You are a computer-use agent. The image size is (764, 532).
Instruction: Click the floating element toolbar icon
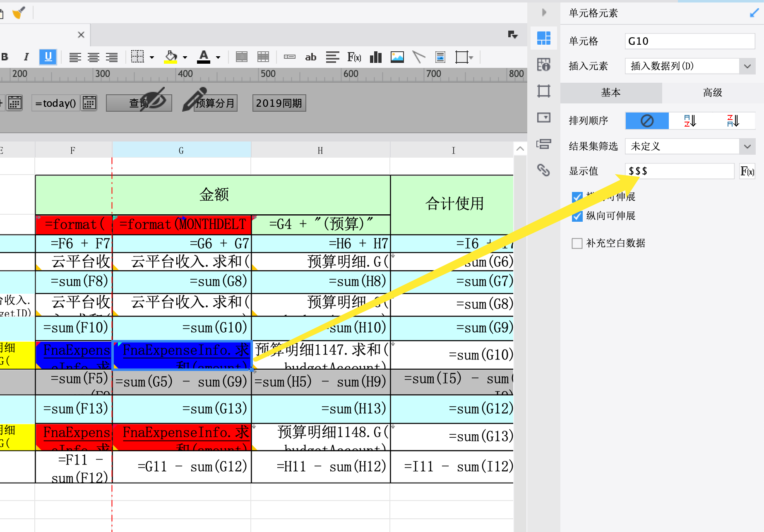pyautogui.click(x=461, y=57)
